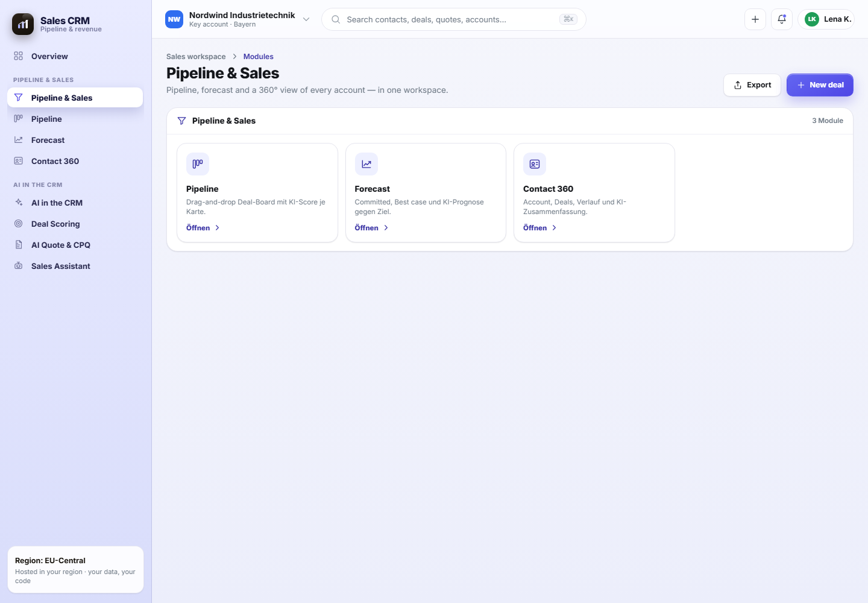Viewport: 868px width, 603px height.
Task: Click the New deal button
Action: [820, 85]
